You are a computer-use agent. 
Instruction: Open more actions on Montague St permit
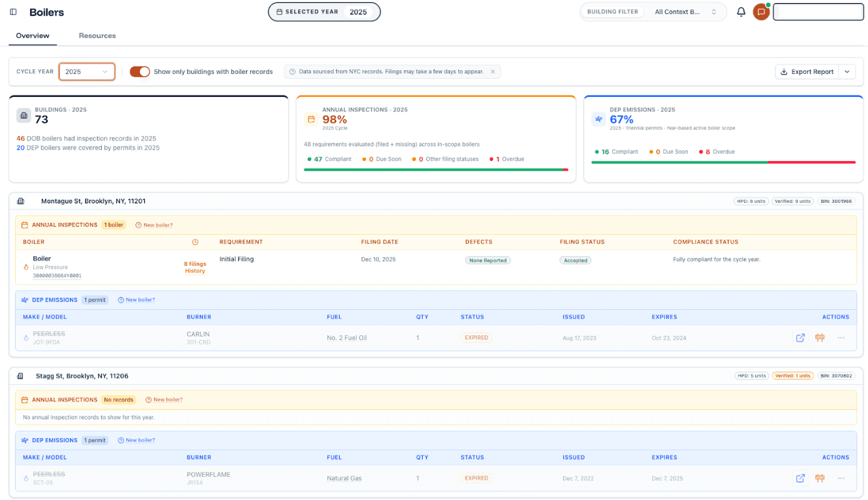pyautogui.click(x=841, y=338)
